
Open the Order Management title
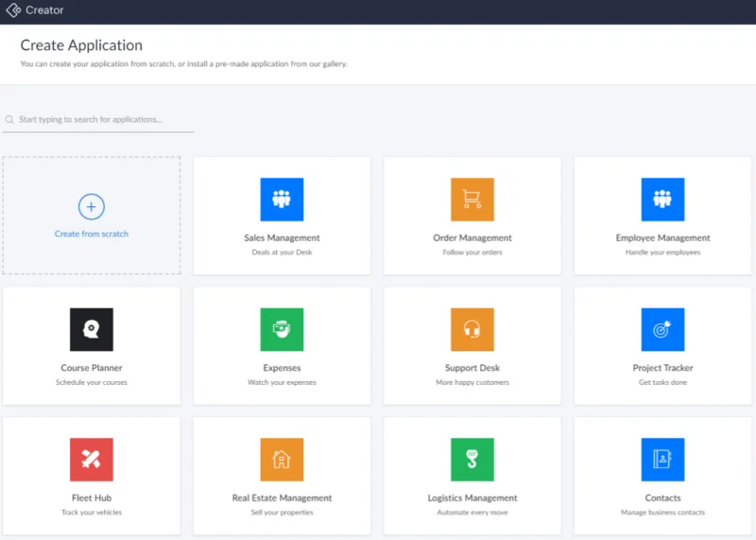point(472,238)
